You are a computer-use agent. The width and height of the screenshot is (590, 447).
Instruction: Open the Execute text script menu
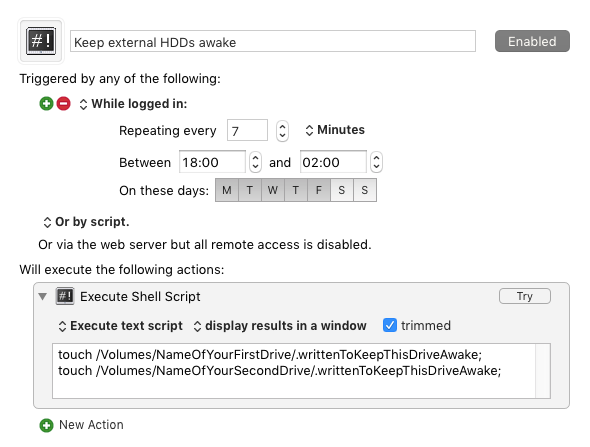tap(120, 326)
